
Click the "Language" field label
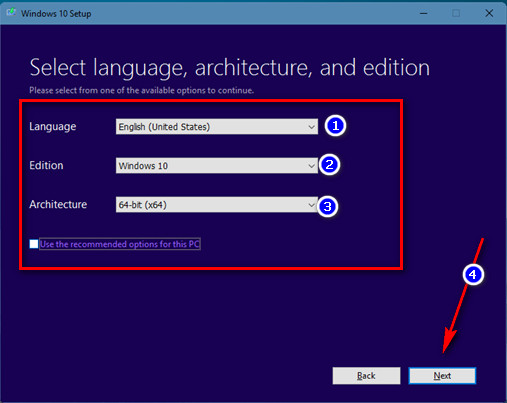point(53,127)
